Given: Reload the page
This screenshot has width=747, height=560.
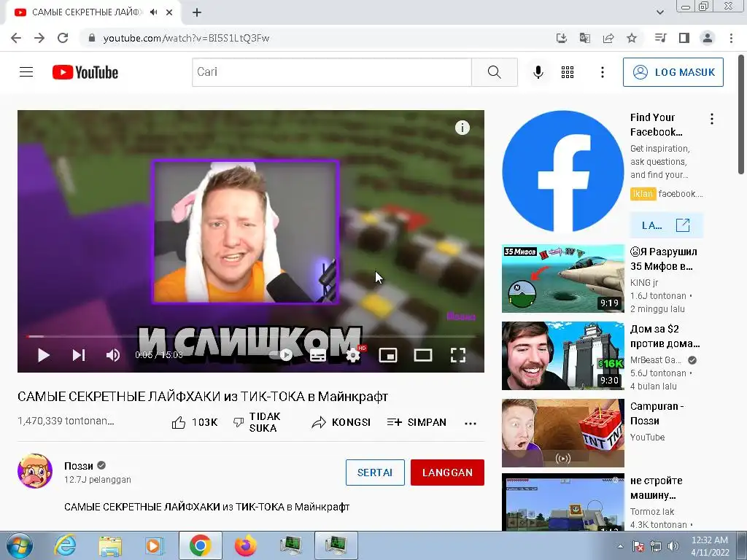Looking at the screenshot, I should point(63,38).
